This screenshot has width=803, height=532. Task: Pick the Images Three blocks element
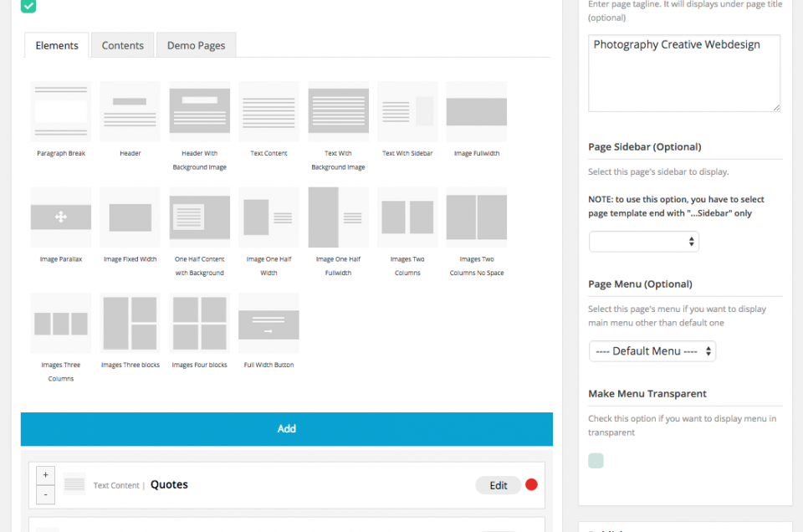130,323
